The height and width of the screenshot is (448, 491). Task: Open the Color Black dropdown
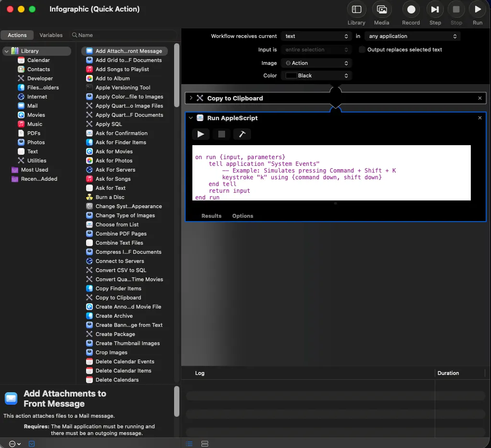[x=316, y=75]
